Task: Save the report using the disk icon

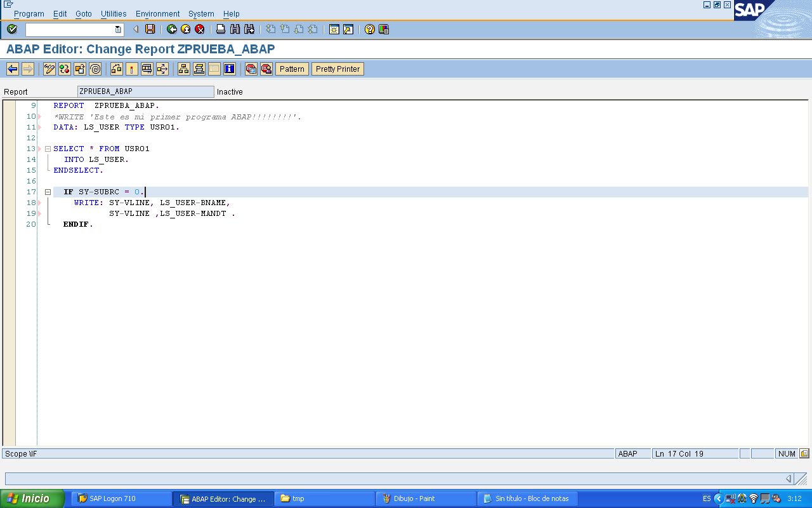Action: coord(150,29)
